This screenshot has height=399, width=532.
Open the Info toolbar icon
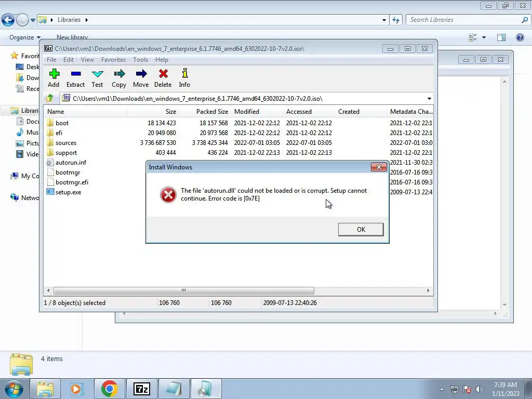click(x=184, y=78)
